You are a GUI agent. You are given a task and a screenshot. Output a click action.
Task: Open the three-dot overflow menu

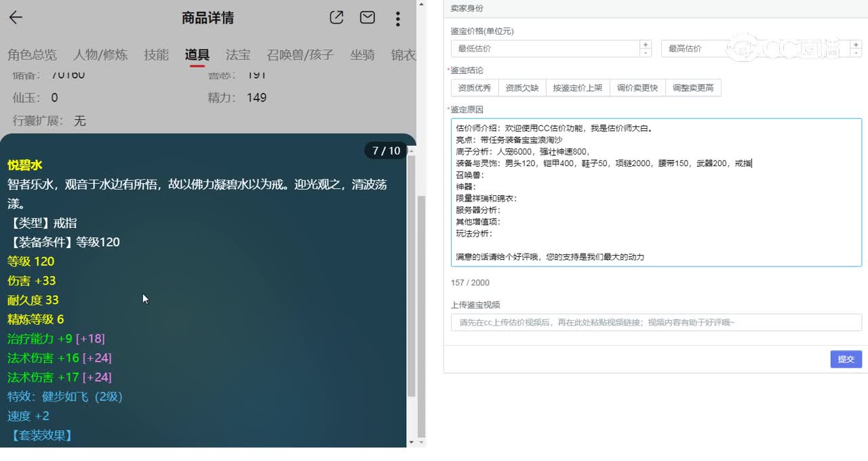[x=397, y=18]
